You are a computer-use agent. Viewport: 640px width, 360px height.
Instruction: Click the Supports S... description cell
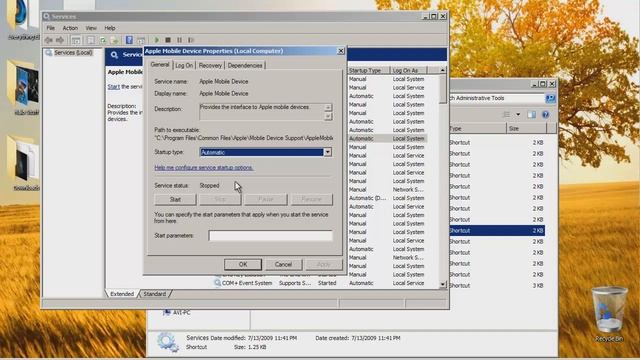(295, 283)
